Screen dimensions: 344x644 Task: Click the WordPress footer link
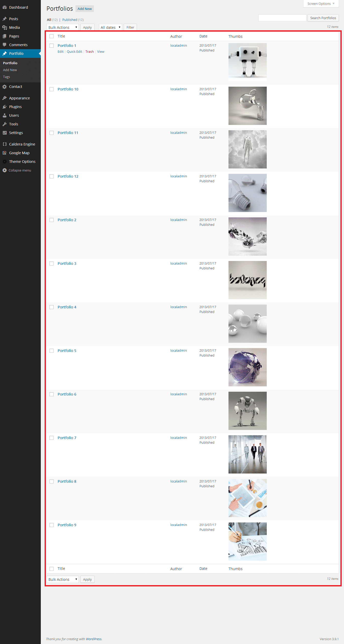point(94,639)
